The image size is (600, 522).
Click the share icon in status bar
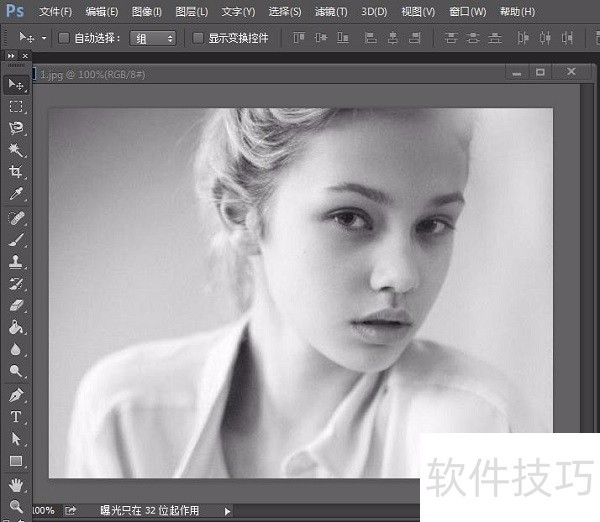pyautogui.click(x=70, y=511)
